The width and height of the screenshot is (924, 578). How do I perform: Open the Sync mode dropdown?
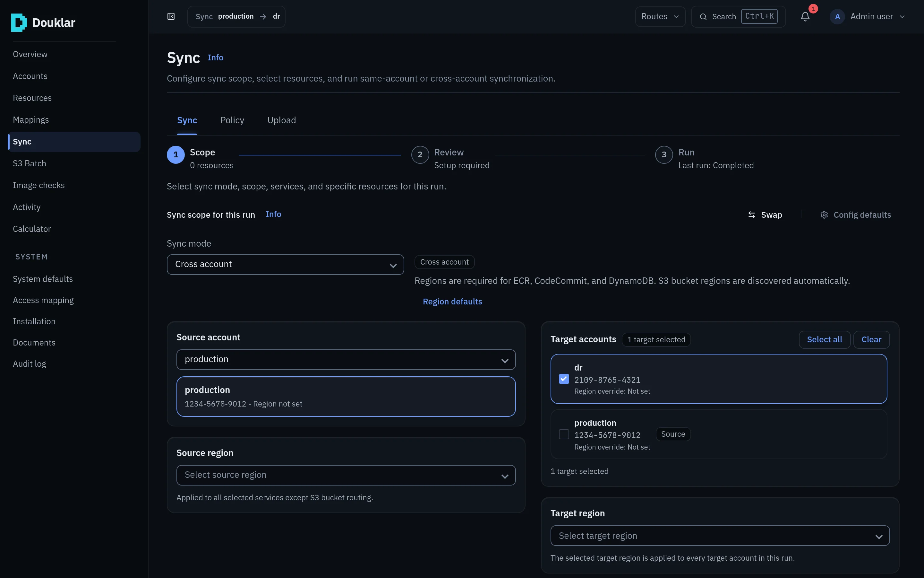click(285, 265)
